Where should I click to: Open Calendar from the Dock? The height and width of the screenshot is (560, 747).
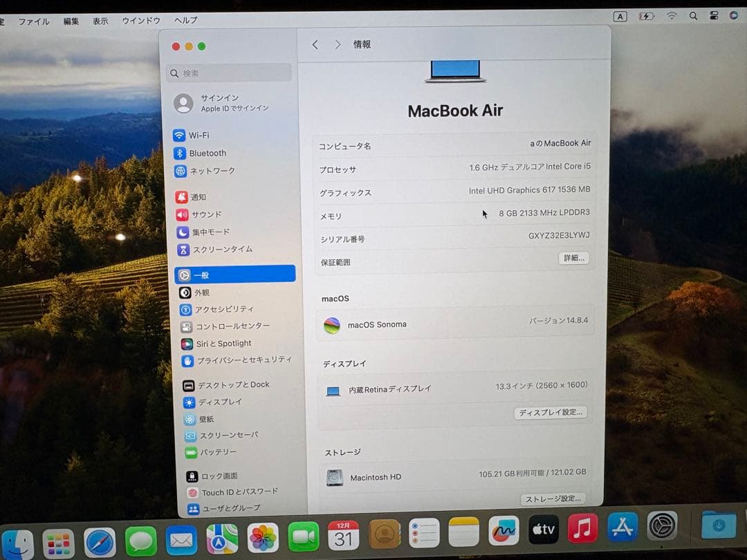point(344,535)
